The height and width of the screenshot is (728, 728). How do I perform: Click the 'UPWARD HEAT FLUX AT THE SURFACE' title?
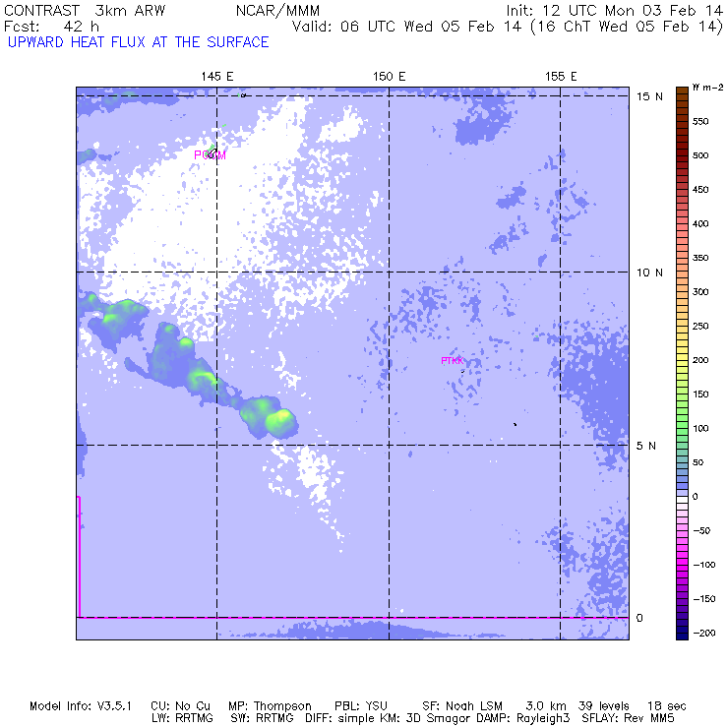click(139, 42)
